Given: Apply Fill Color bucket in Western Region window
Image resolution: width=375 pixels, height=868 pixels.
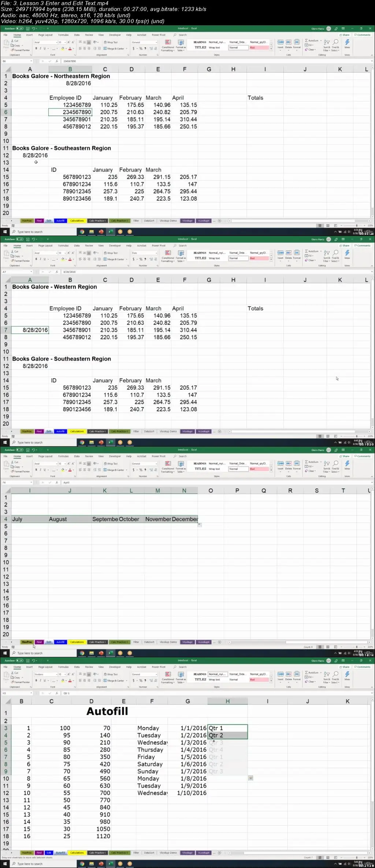Looking at the screenshot, I should coord(63,259).
